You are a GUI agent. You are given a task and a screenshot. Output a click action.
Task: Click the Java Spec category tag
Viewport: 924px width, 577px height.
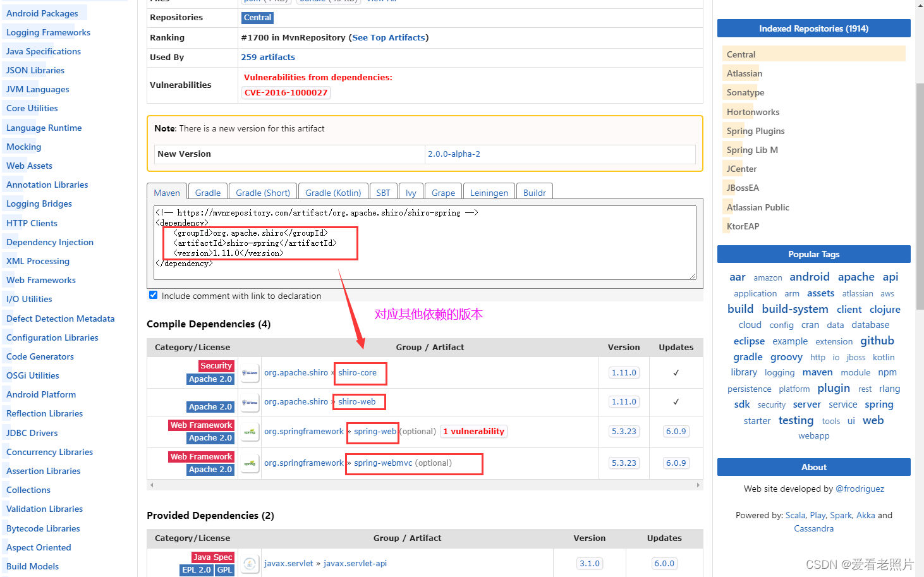tap(213, 557)
